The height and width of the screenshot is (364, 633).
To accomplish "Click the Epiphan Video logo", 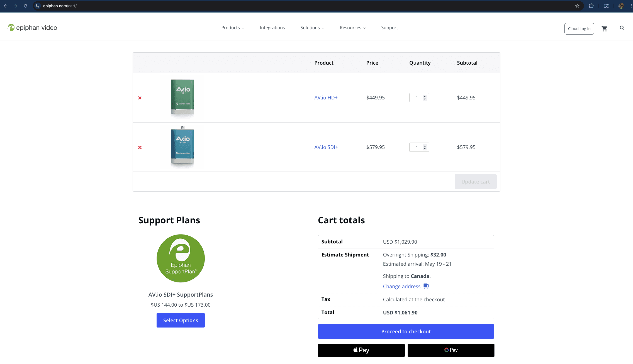I will click(x=32, y=28).
